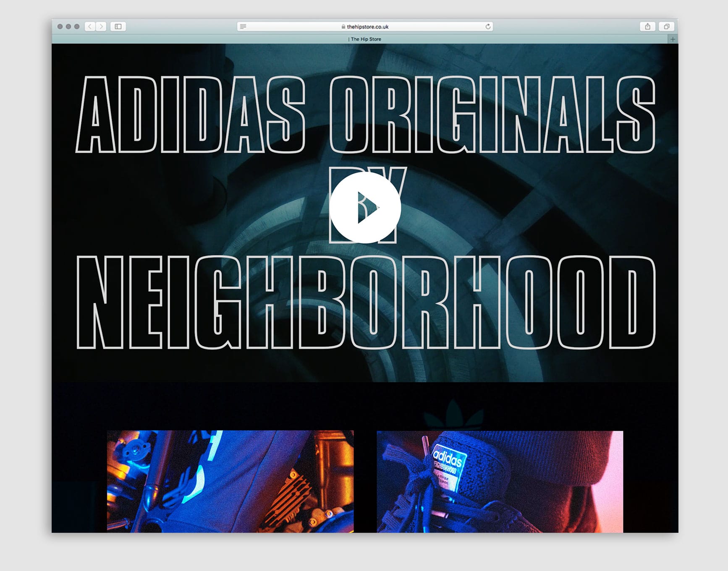Show all tabs overview icon
This screenshot has height=571, width=728.
(666, 26)
